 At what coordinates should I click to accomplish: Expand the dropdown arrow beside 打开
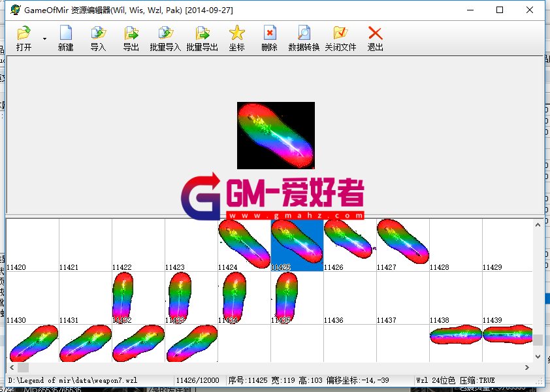click(x=44, y=39)
